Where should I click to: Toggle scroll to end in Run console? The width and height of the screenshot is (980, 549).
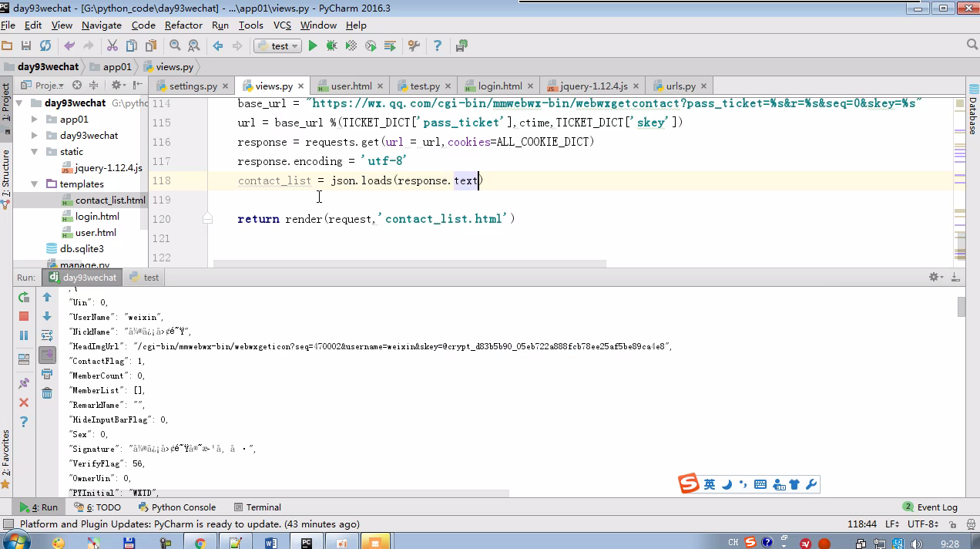click(x=47, y=355)
